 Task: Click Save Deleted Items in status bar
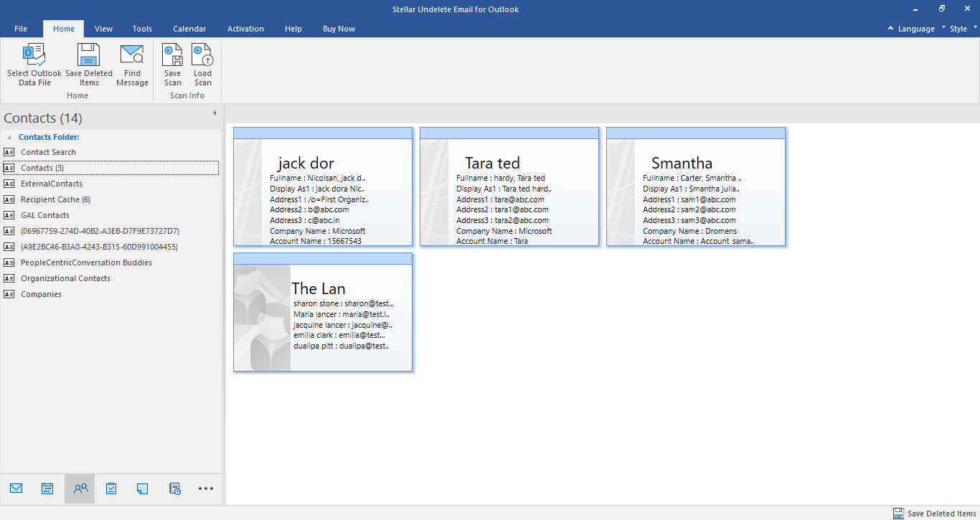(x=934, y=514)
